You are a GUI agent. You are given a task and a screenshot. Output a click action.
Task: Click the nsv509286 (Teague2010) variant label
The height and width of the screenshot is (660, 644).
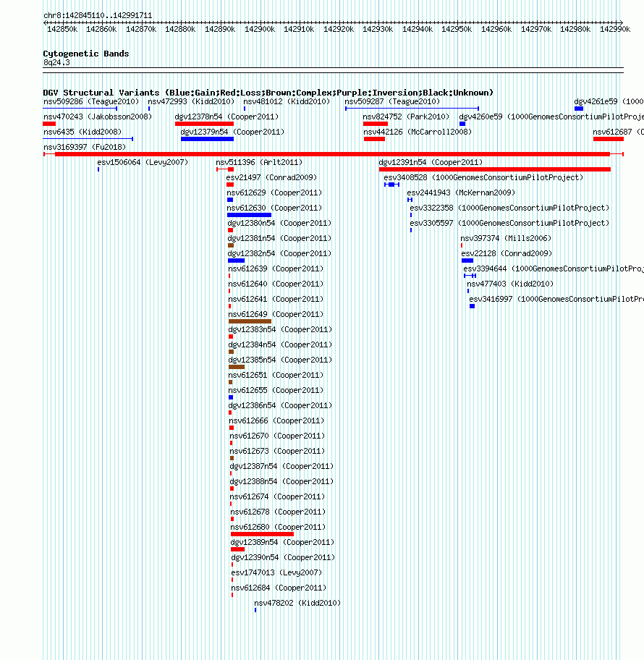91,101
